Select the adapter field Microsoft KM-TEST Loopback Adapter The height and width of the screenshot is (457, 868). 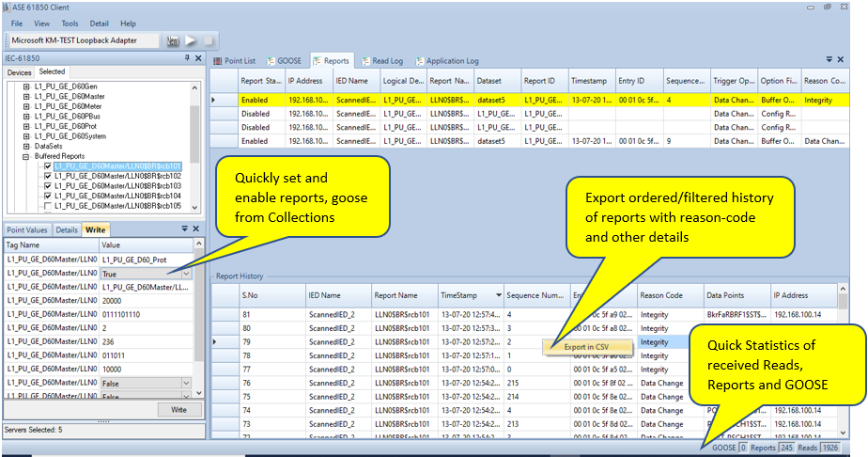[85, 40]
